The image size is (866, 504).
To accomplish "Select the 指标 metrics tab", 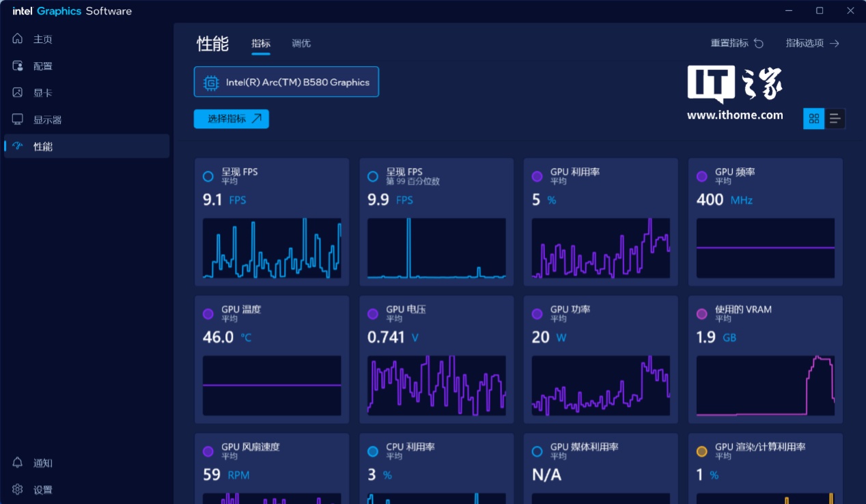I will click(x=261, y=43).
